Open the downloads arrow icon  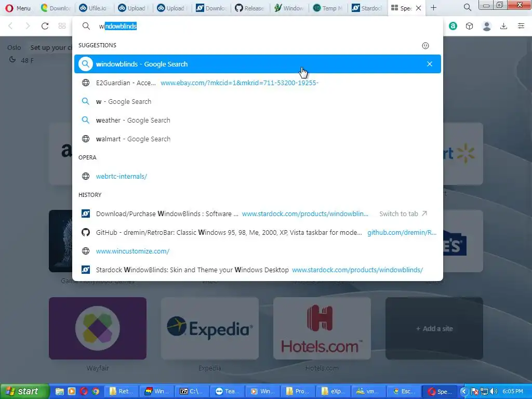(x=504, y=26)
